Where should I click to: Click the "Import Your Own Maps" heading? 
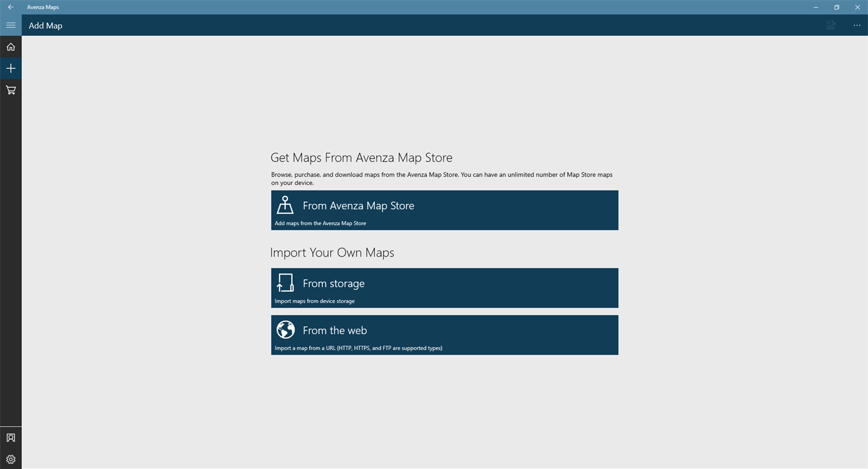click(x=332, y=253)
